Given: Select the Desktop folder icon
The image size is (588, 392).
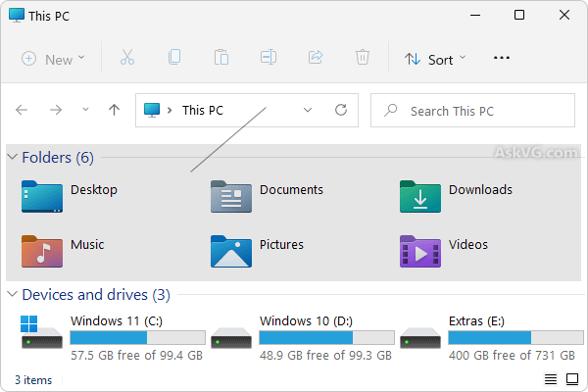Looking at the screenshot, I should [42, 197].
